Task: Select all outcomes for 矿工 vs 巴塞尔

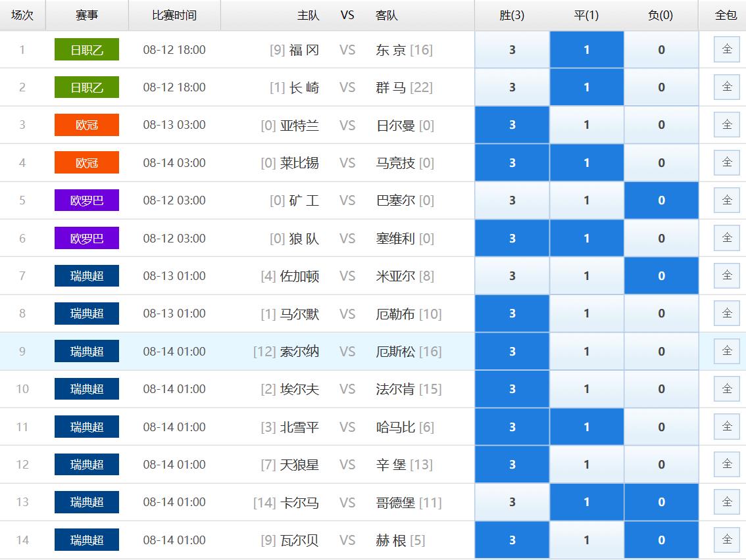Action: pyautogui.click(x=726, y=200)
